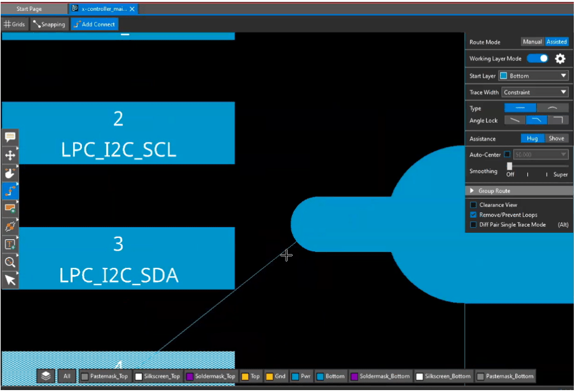
Task: Enable Clearance View checkbox
Action: pyautogui.click(x=473, y=205)
